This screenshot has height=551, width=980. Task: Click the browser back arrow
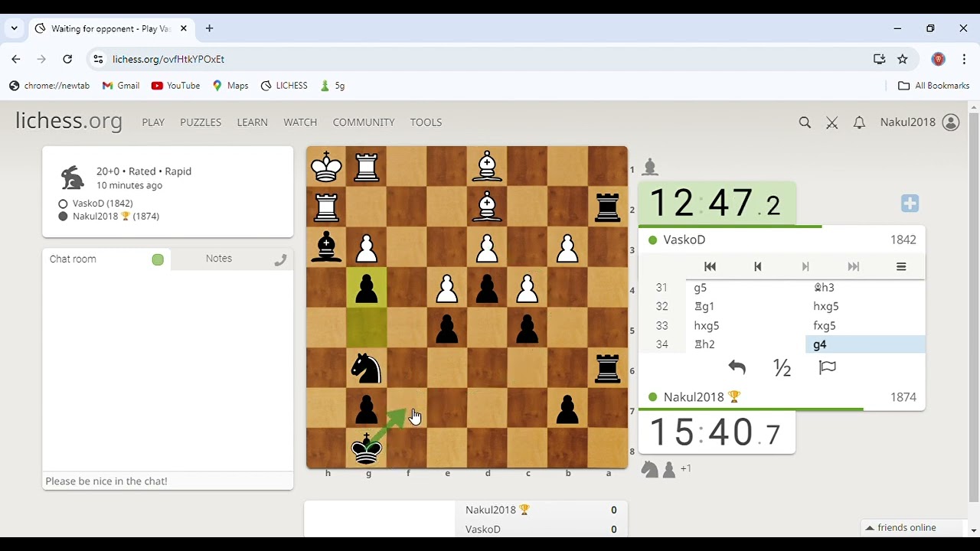pos(16,59)
